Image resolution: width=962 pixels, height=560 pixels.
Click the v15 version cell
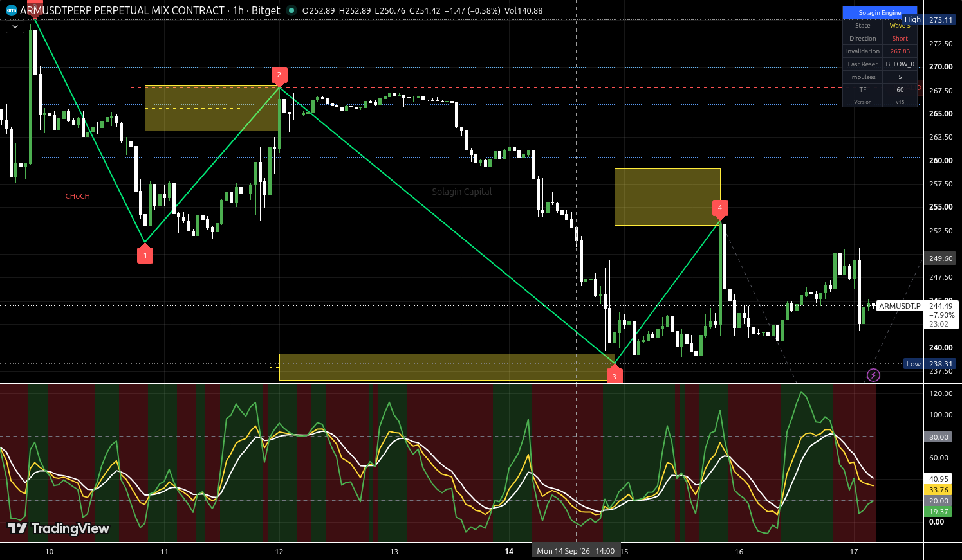coord(900,102)
